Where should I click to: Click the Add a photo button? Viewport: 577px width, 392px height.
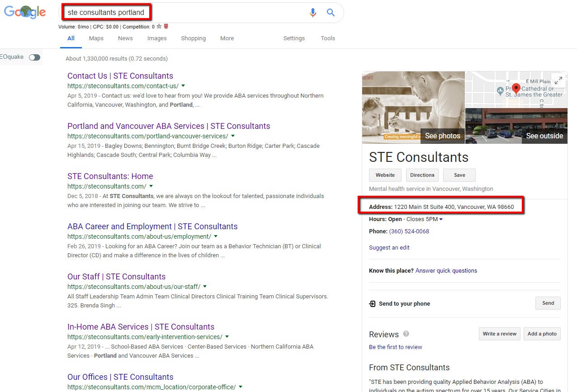tap(542, 334)
